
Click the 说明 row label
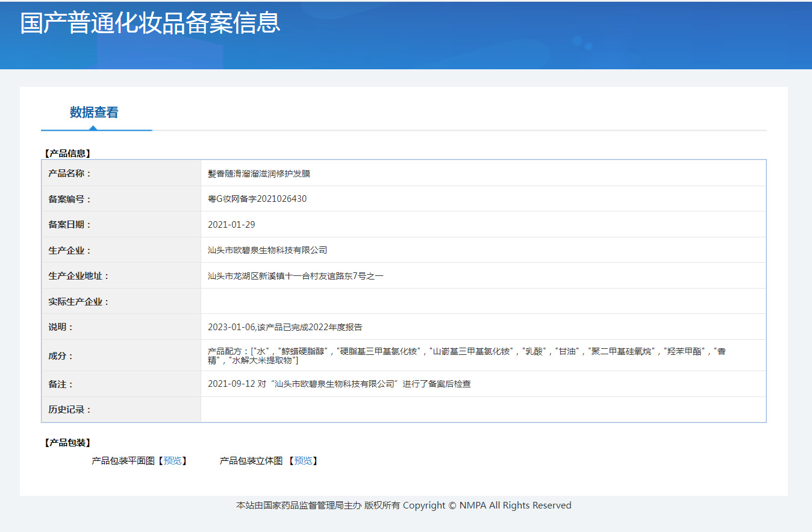pyautogui.click(x=61, y=327)
